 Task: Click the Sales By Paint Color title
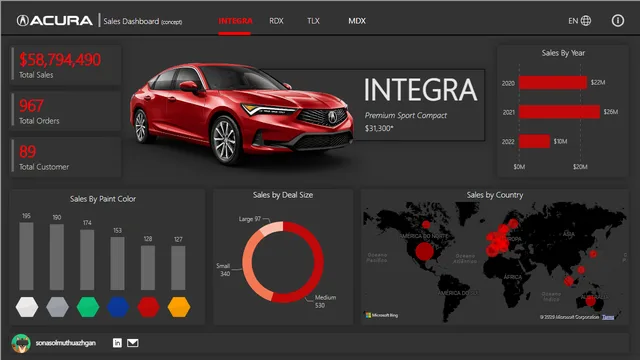[103, 199]
